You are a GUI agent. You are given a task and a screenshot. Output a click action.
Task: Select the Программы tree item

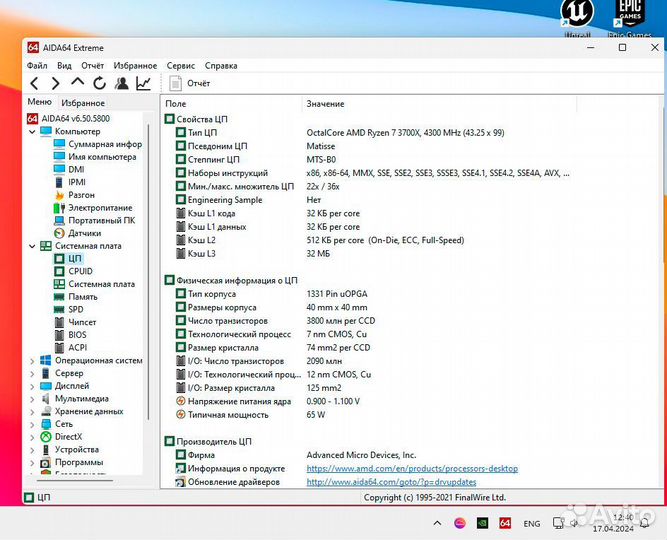pyautogui.click(x=79, y=462)
